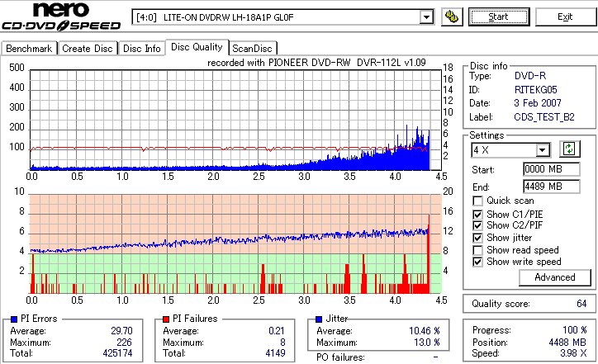Screen dimensions: 598x364
Task: Click the Start button
Action: click(x=499, y=17)
